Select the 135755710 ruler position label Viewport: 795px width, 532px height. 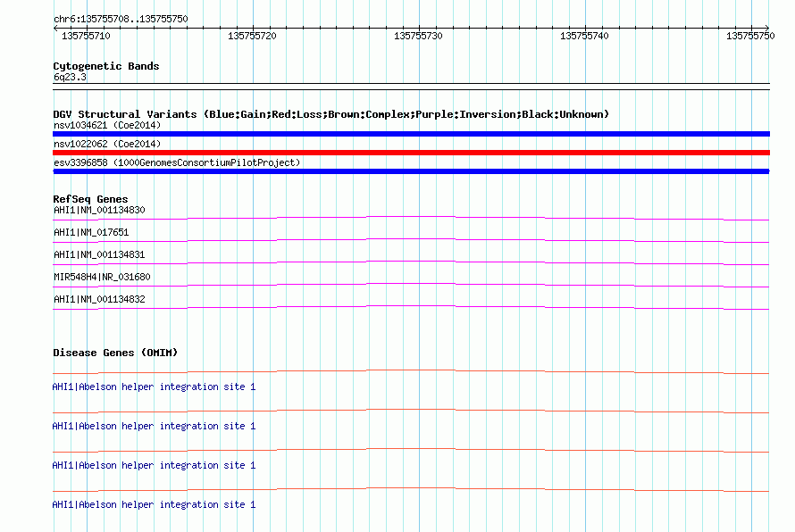coord(86,36)
